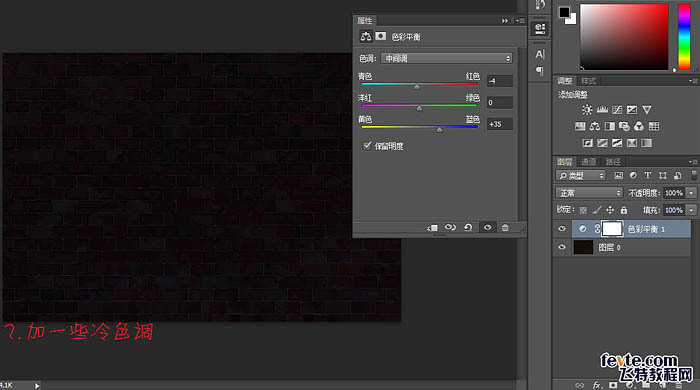Open the status bar arrow menu
Image resolution: width=700 pixels, height=390 pixels.
click(37, 386)
